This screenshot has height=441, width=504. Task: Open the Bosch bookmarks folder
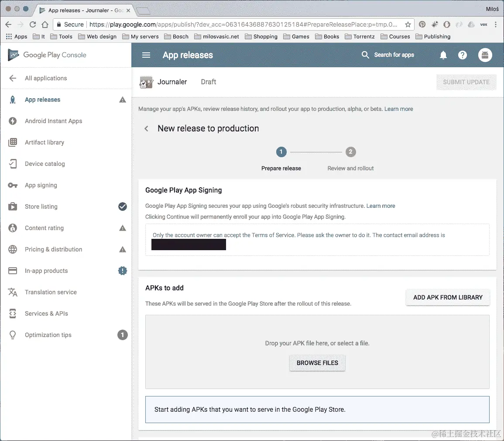tap(176, 37)
